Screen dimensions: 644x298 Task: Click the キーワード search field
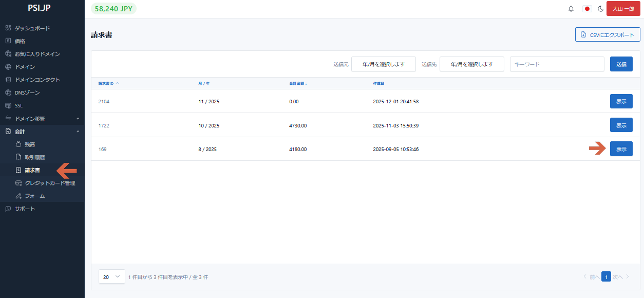point(557,64)
